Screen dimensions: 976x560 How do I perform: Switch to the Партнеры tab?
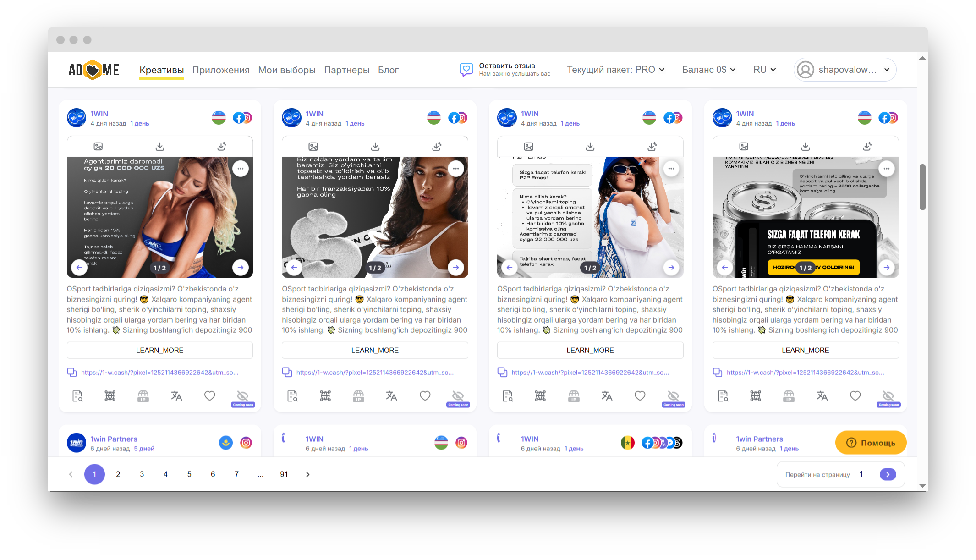[x=346, y=70]
